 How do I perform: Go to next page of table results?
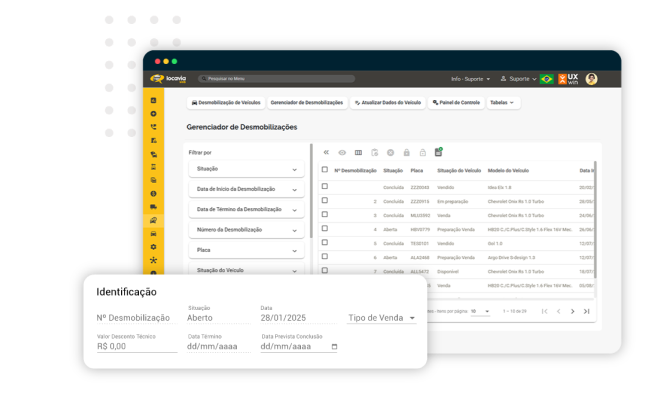coord(573,311)
